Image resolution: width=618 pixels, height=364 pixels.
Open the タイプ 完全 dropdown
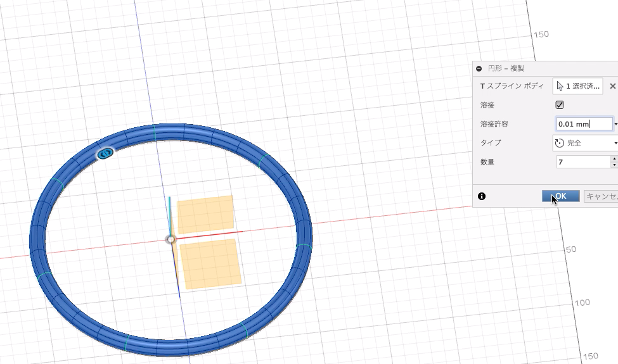coord(585,143)
